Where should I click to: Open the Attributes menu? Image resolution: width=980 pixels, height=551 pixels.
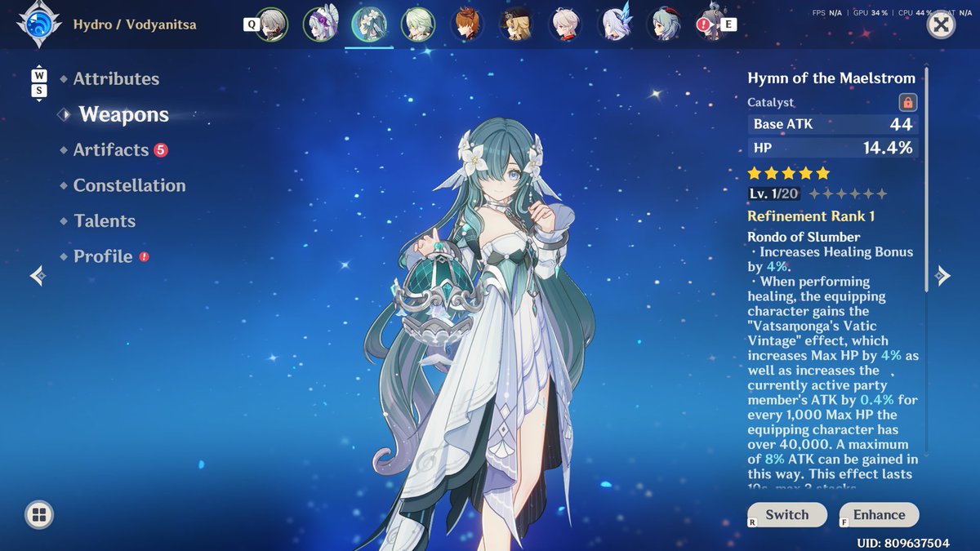[116, 79]
